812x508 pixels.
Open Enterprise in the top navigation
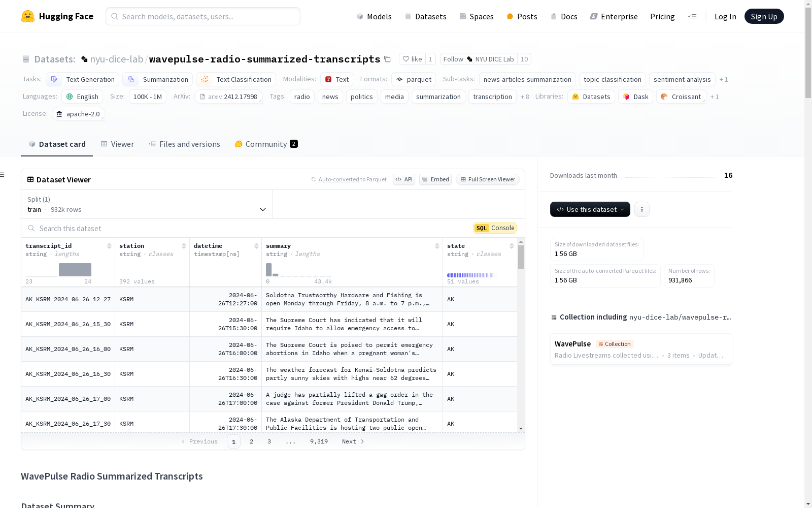(x=614, y=16)
